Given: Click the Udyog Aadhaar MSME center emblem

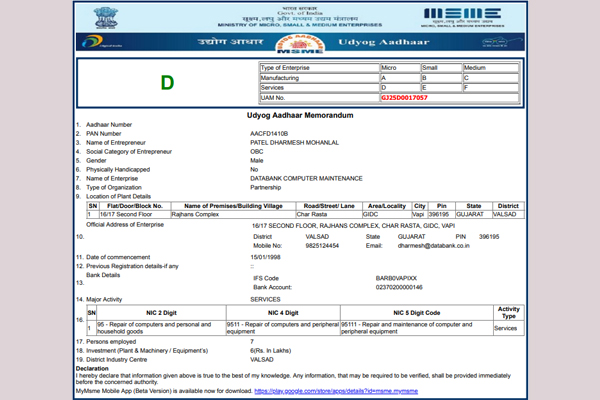Looking at the screenshot, I should tap(300, 44).
